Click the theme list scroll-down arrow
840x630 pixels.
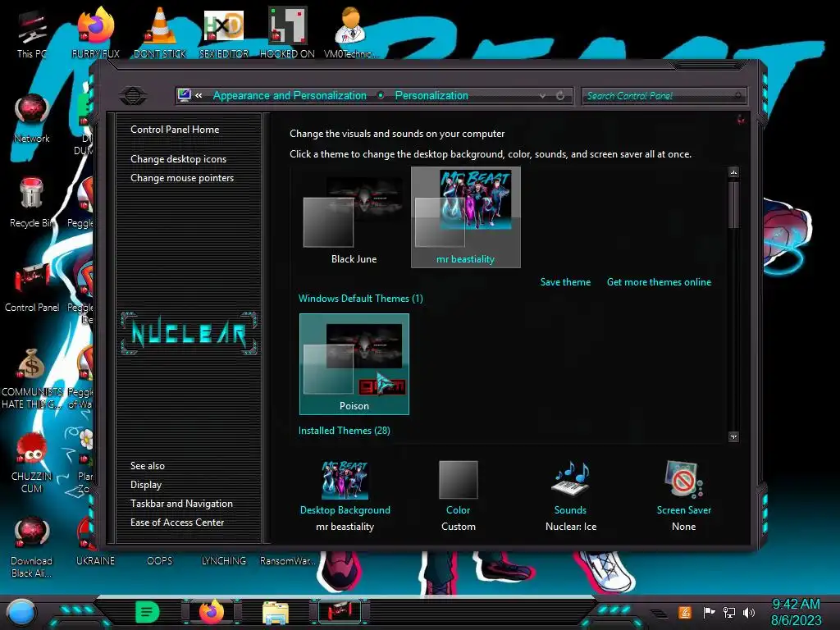tap(734, 436)
